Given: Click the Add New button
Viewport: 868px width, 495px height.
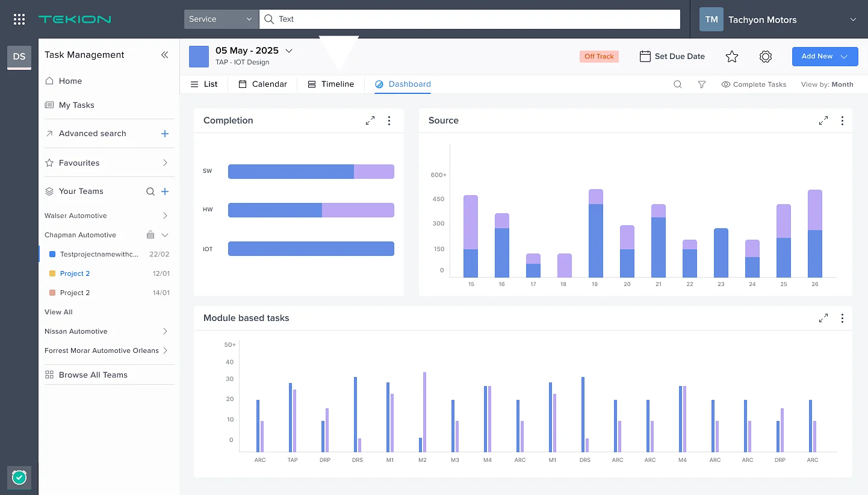Looking at the screenshot, I should (825, 56).
